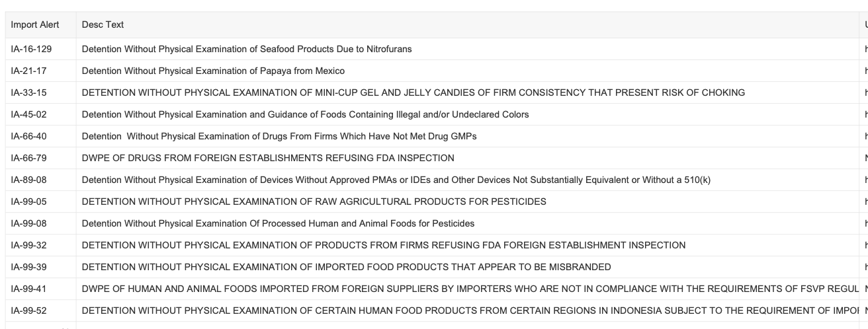Click the Papaya from Mexico description
Image resolution: width=868 pixels, height=329 pixels.
(x=213, y=71)
